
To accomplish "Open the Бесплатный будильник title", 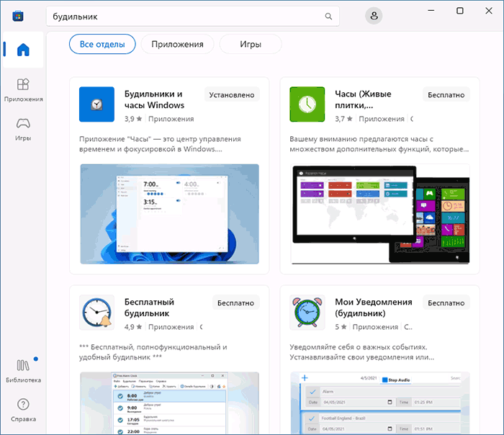I will [x=150, y=308].
